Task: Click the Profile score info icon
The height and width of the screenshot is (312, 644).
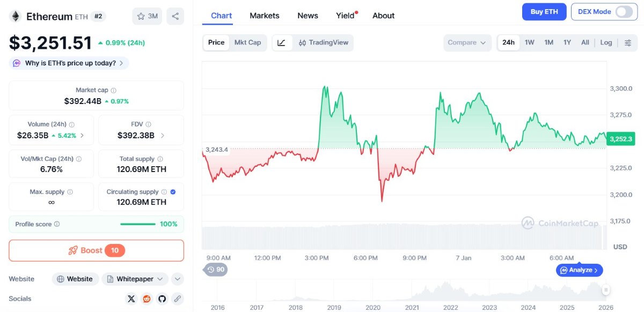Action: pyautogui.click(x=57, y=224)
